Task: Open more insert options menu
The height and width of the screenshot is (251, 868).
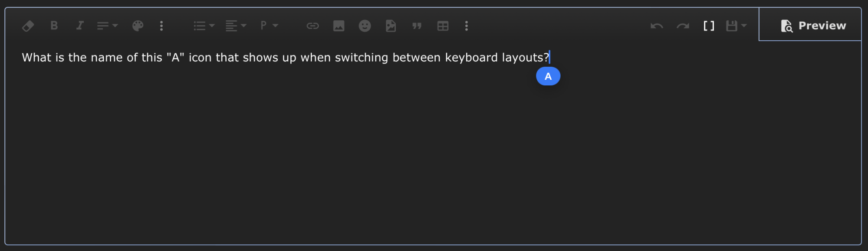Action: [467, 26]
